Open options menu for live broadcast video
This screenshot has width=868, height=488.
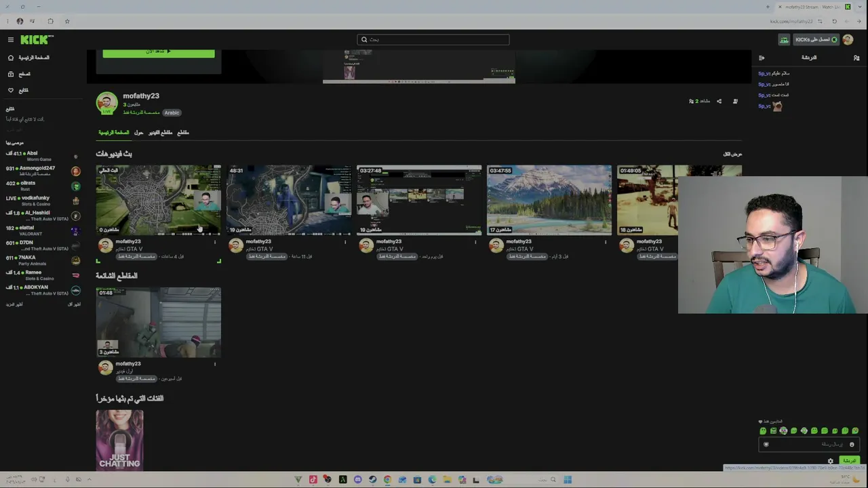point(215,242)
